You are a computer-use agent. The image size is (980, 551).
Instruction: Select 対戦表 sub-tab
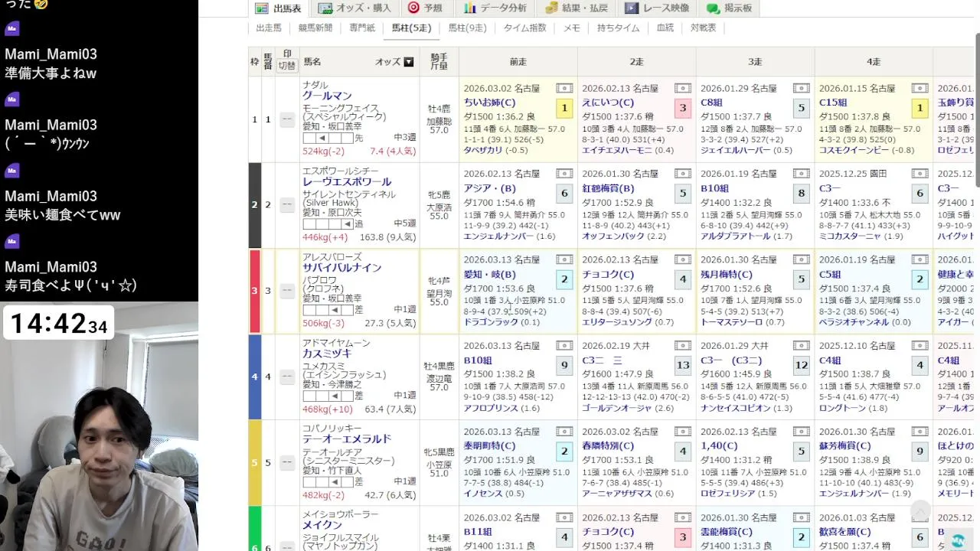pos(704,28)
